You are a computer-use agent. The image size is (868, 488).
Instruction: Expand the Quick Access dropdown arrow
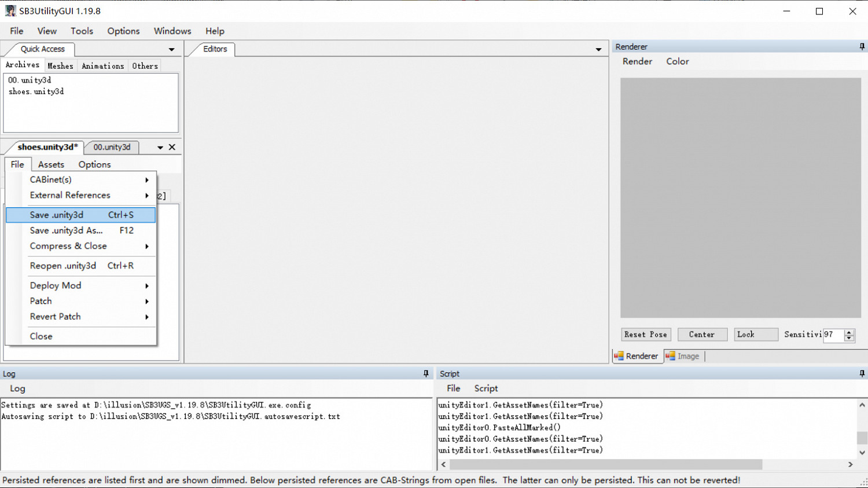coord(171,50)
